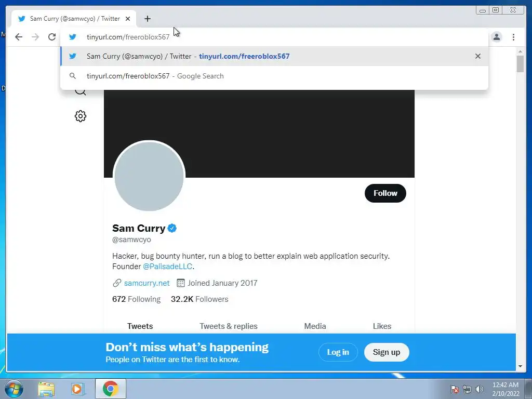532x399 pixels.
Task: Reload the page with the refresh icon
Action: pyautogui.click(x=52, y=37)
